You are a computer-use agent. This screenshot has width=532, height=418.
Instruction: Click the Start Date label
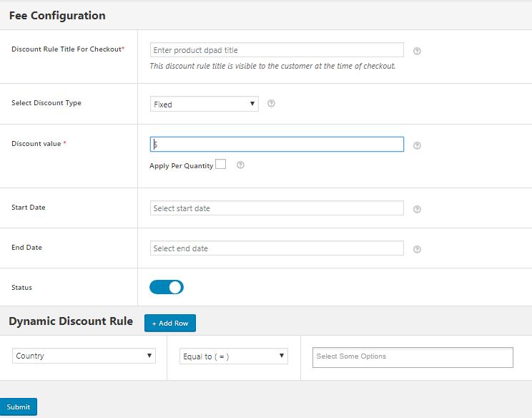click(29, 208)
